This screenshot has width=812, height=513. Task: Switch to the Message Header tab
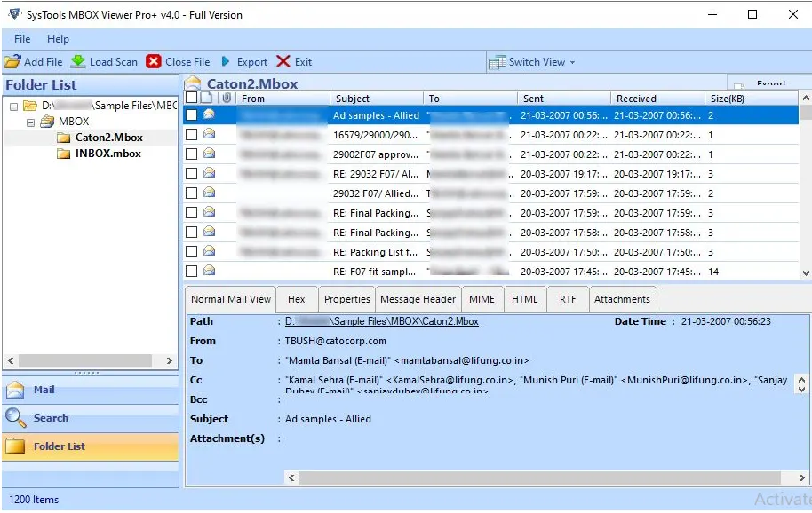point(418,299)
